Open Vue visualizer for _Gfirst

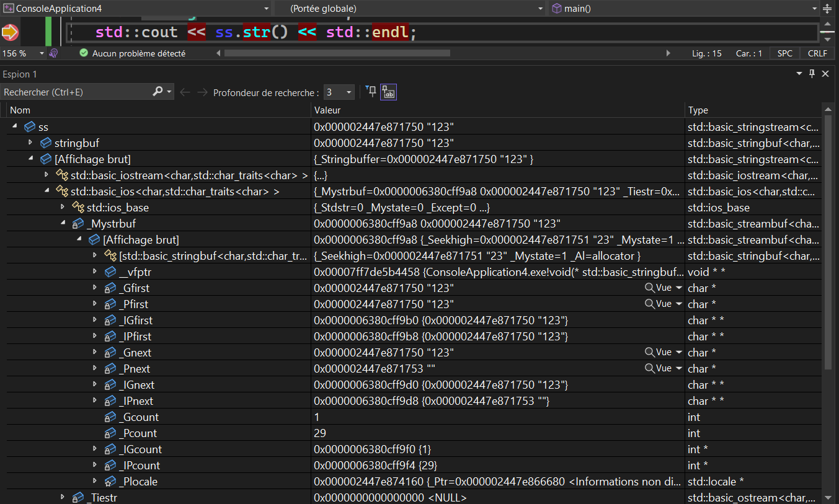659,288
